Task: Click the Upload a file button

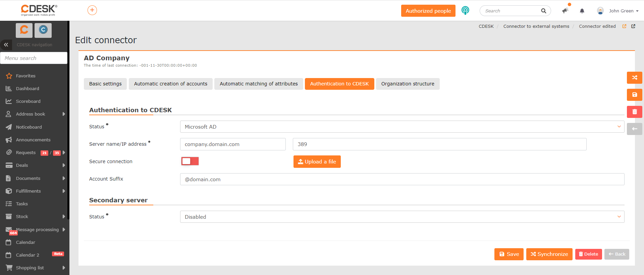Action: click(x=317, y=161)
